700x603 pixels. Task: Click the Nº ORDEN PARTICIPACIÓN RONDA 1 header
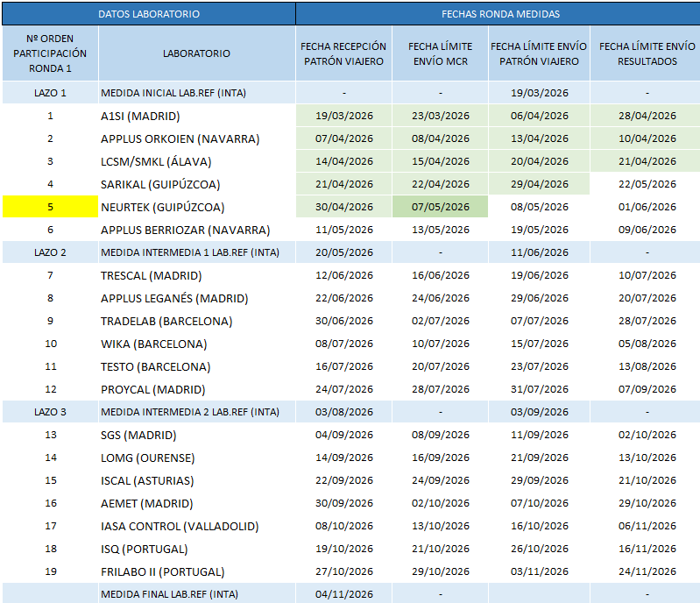(50, 53)
